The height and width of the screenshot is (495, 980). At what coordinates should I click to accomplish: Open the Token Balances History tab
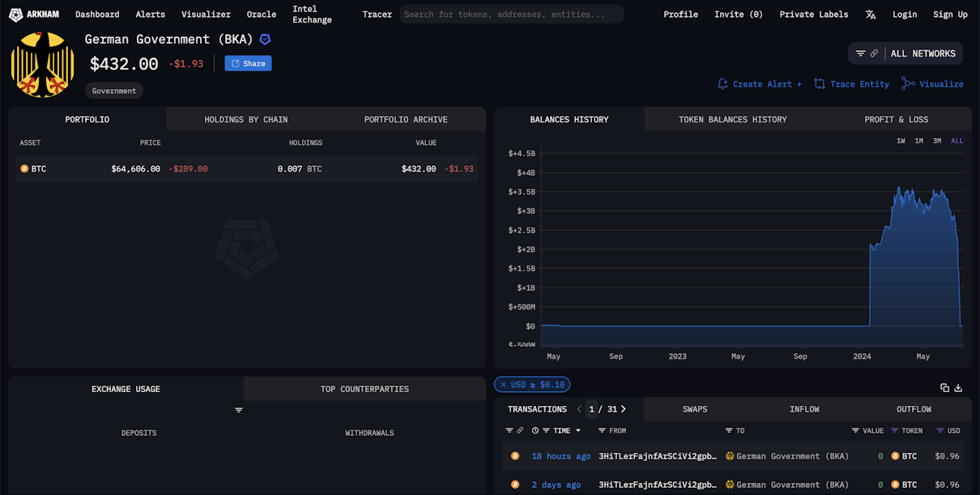point(733,119)
